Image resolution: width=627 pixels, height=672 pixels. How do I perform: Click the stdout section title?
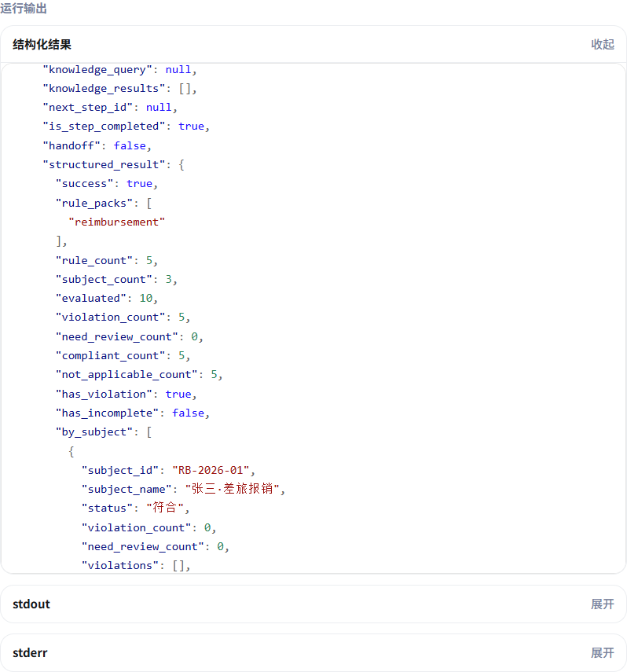coord(31,604)
